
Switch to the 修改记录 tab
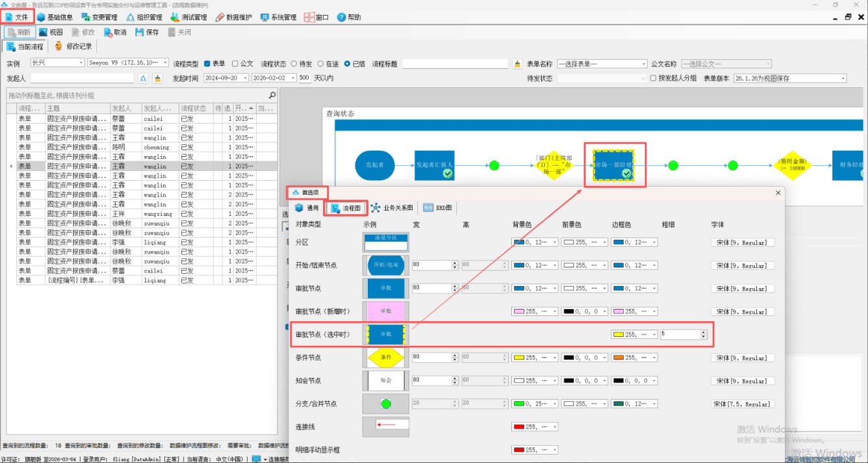click(x=73, y=46)
